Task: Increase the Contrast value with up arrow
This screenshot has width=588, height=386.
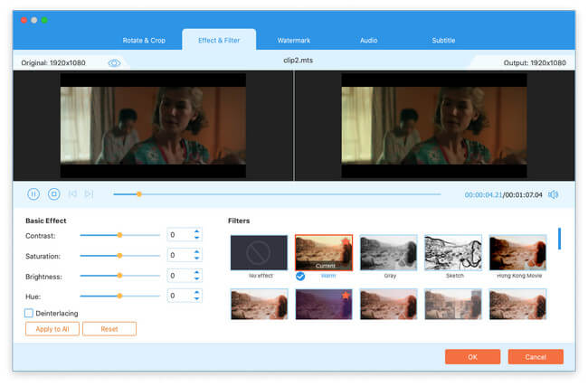Action: coord(197,231)
